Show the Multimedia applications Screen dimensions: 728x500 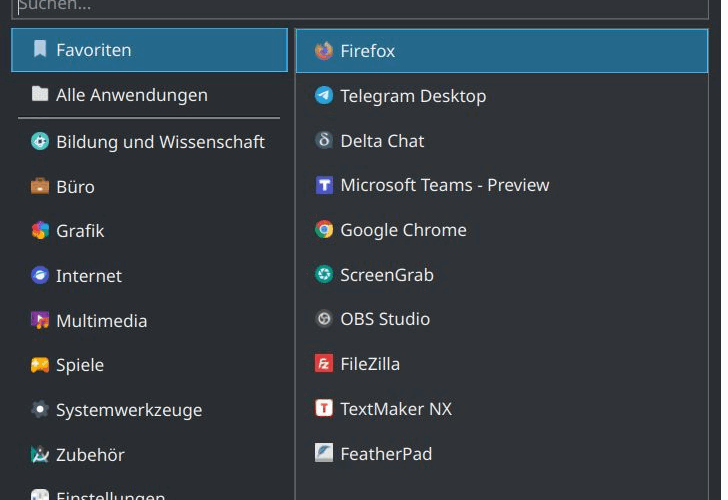click(150, 321)
